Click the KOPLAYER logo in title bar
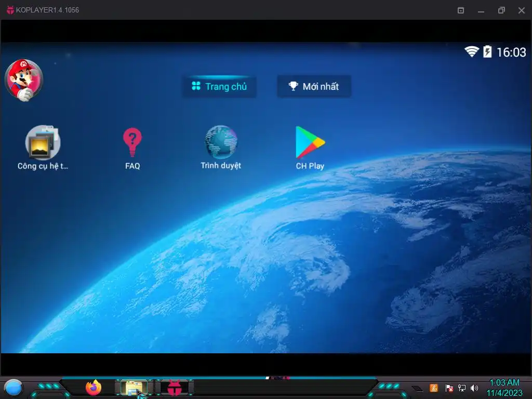 [x=10, y=10]
